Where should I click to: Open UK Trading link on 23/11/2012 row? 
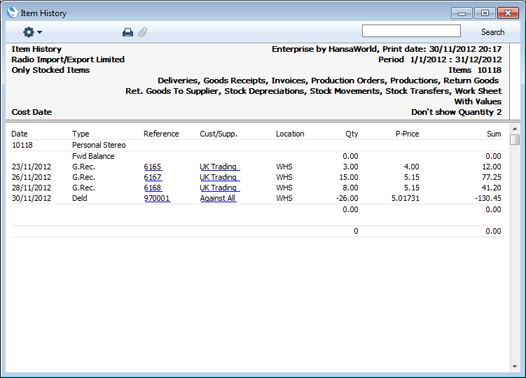coord(219,167)
